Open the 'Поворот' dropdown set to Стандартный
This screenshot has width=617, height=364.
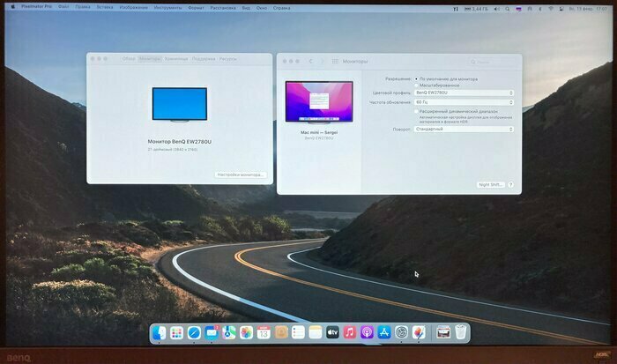click(x=464, y=129)
